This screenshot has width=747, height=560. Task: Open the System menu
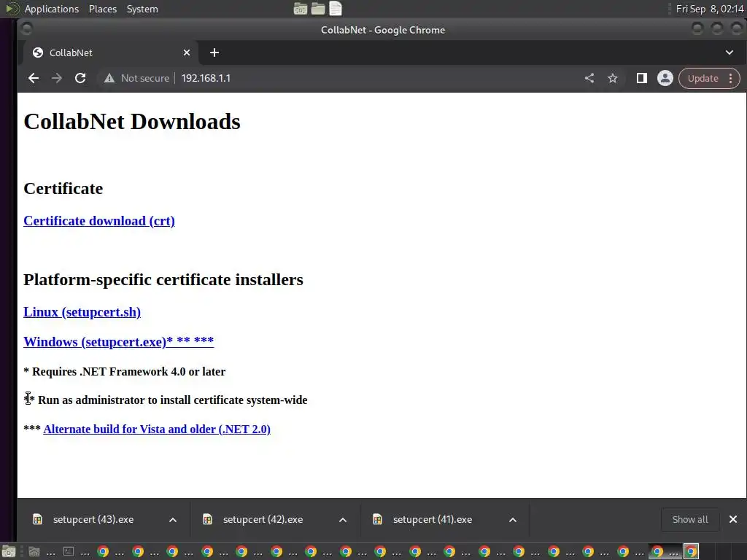142,9
